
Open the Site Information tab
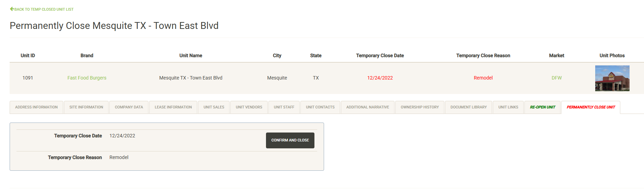[x=86, y=107]
